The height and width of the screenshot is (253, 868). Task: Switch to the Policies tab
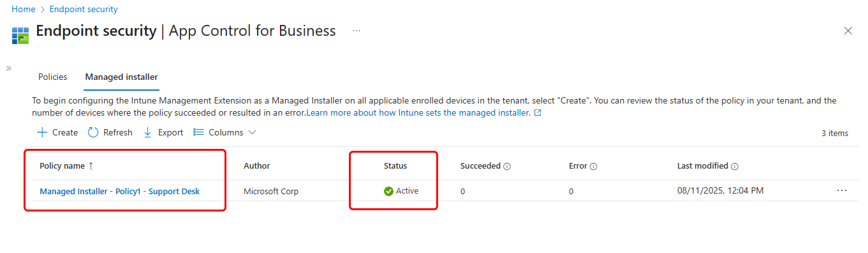(x=52, y=77)
